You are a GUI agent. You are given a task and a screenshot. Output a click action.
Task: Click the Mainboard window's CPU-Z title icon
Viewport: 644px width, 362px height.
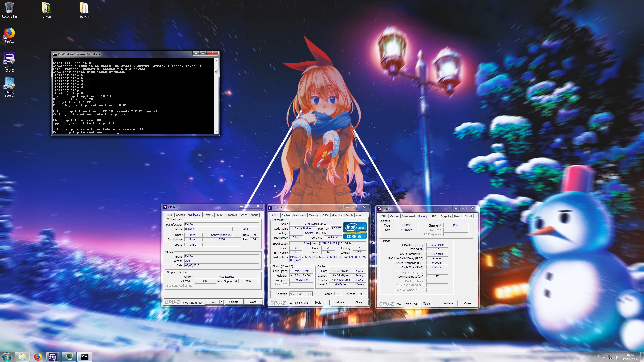click(165, 207)
